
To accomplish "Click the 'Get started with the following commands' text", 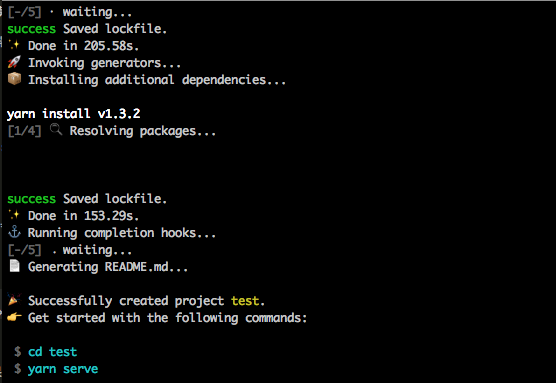I will [167, 318].
